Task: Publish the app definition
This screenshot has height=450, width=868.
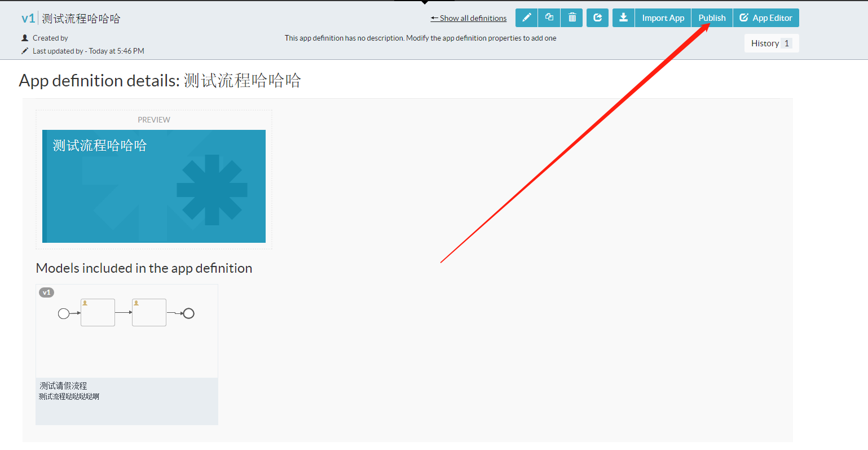Action: [712, 18]
